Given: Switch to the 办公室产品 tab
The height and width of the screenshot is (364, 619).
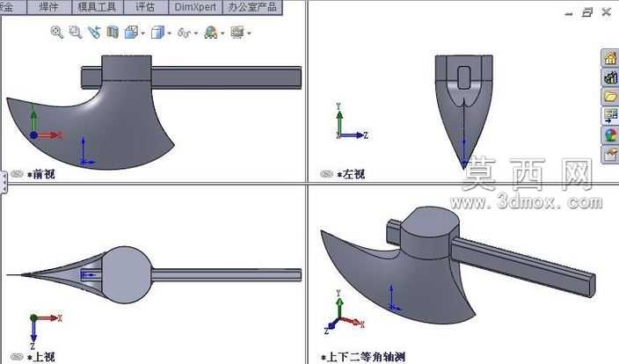Looking at the screenshot, I should (x=252, y=7).
